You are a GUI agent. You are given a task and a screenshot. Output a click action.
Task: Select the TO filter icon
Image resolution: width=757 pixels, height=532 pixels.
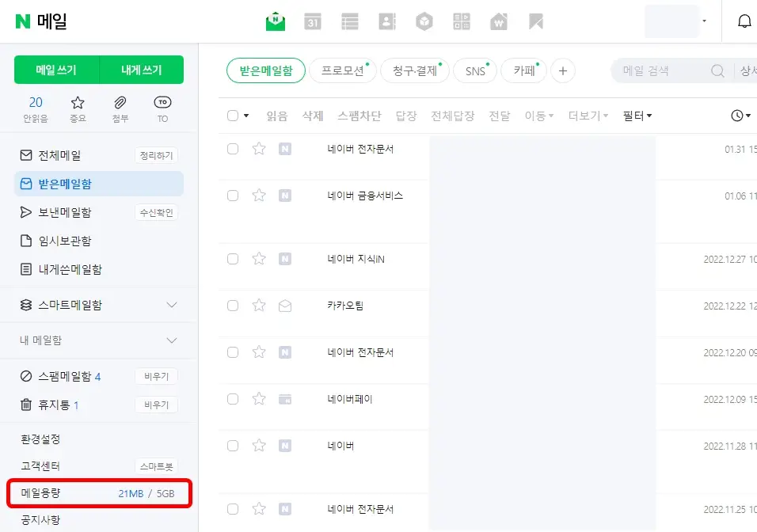[x=162, y=103]
